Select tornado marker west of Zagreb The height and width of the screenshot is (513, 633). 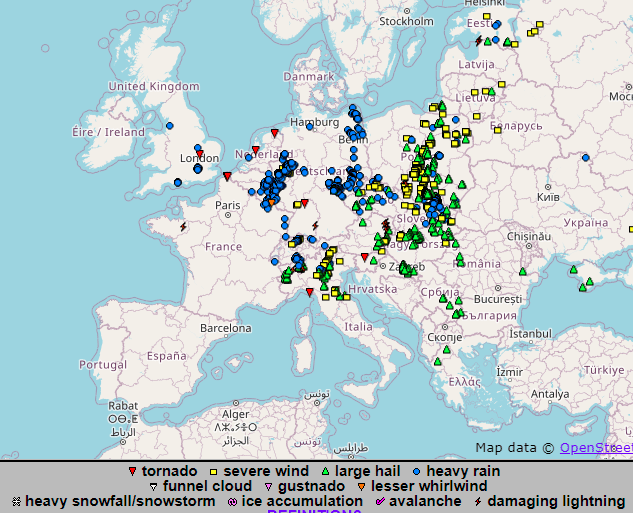click(x=365, y=257)
